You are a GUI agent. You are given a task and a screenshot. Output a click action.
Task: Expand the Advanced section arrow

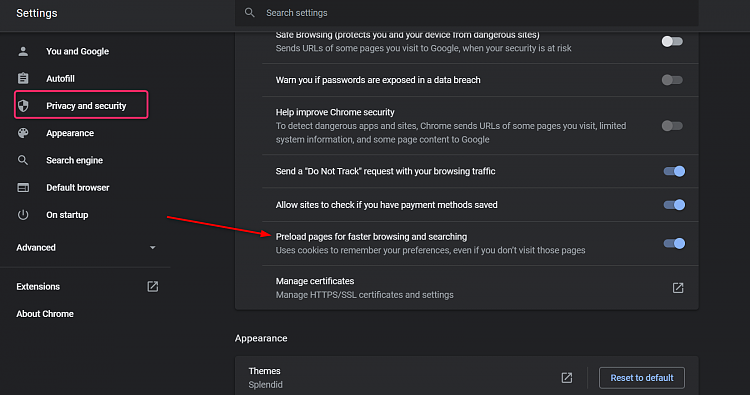[153, 248]
